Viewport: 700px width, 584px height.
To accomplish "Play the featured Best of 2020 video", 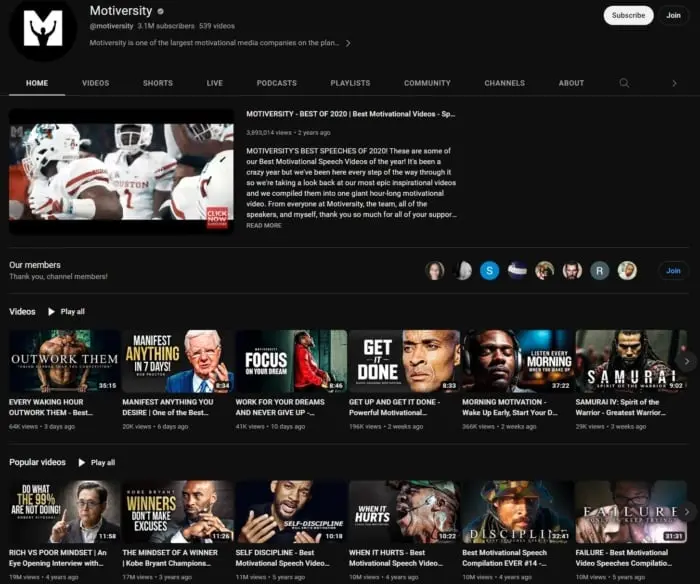I will pyautogui.click(x=121, y=171).
